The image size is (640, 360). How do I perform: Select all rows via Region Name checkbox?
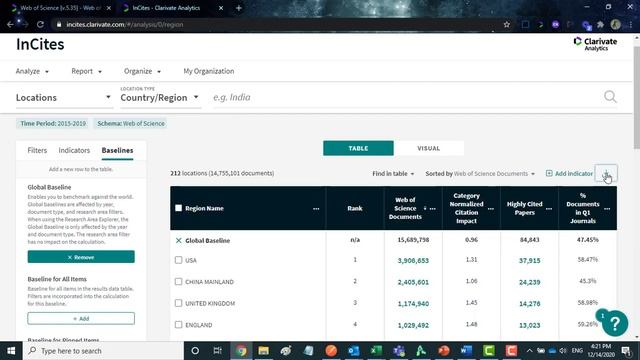pyautogui.click(x=178, y=208)
